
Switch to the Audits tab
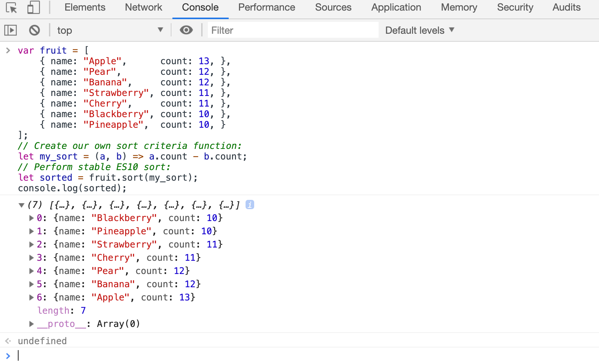coord(567,7)
